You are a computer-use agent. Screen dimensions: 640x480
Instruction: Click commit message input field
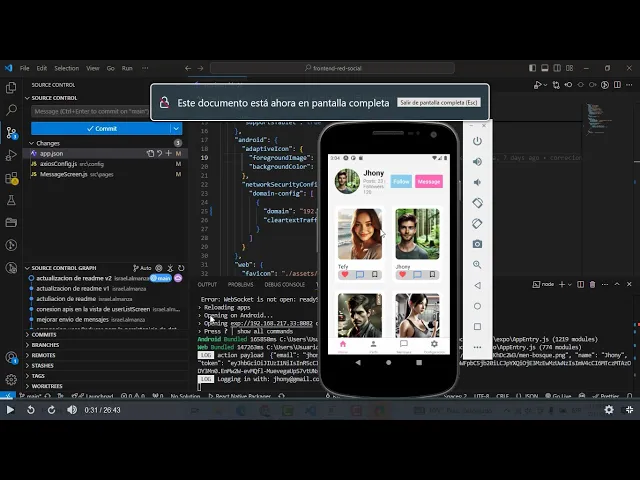pyautogui.click(x=90, y=111)
